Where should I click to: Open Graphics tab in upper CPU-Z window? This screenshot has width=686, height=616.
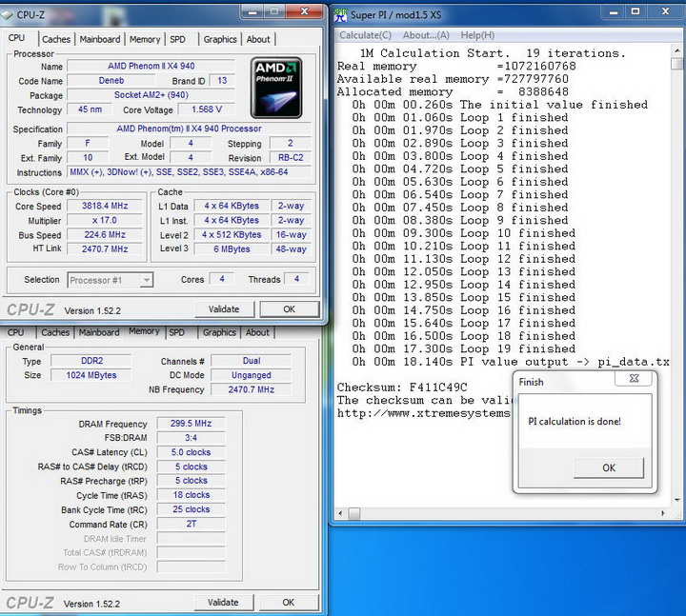click(x=220, y=39)
